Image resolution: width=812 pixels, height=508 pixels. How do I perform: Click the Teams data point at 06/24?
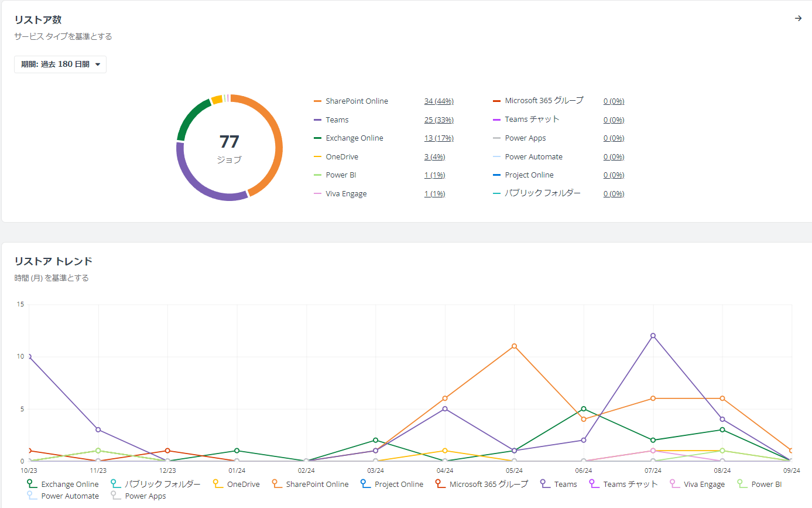pos(584,440)
